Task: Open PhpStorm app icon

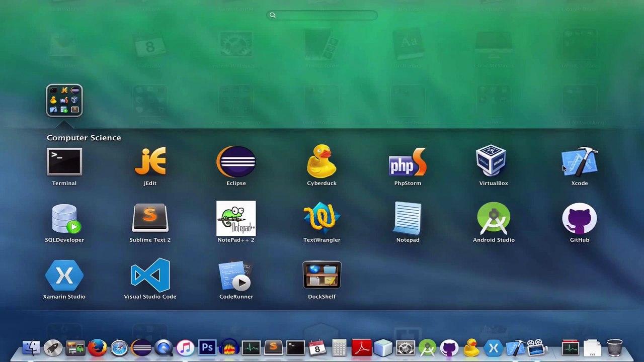Action: point(408,162)
